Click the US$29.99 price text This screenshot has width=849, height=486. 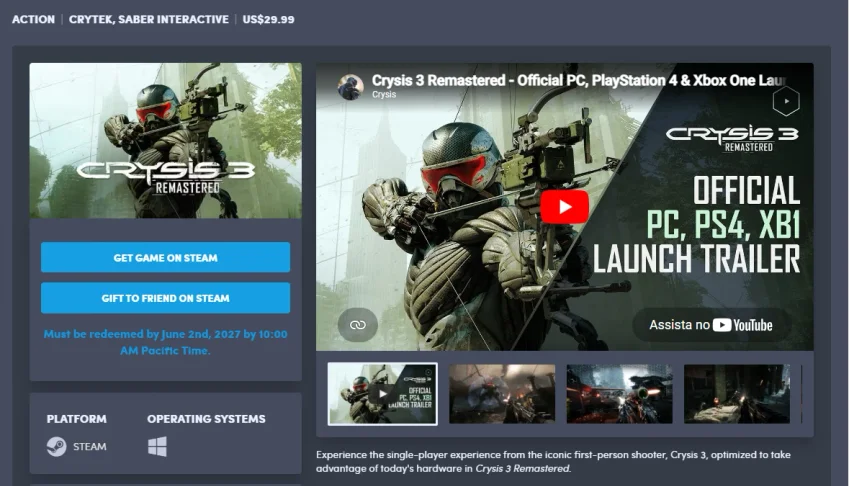[269, 19]
